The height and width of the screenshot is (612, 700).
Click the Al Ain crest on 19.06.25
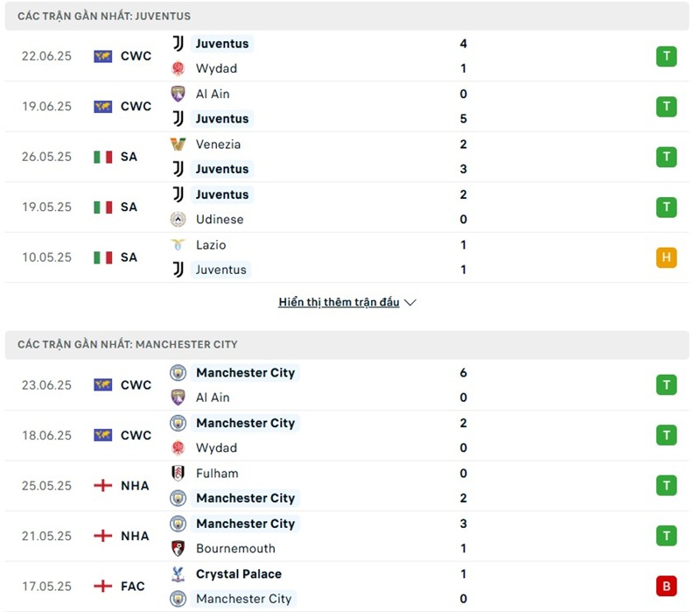tap(178, 94)
